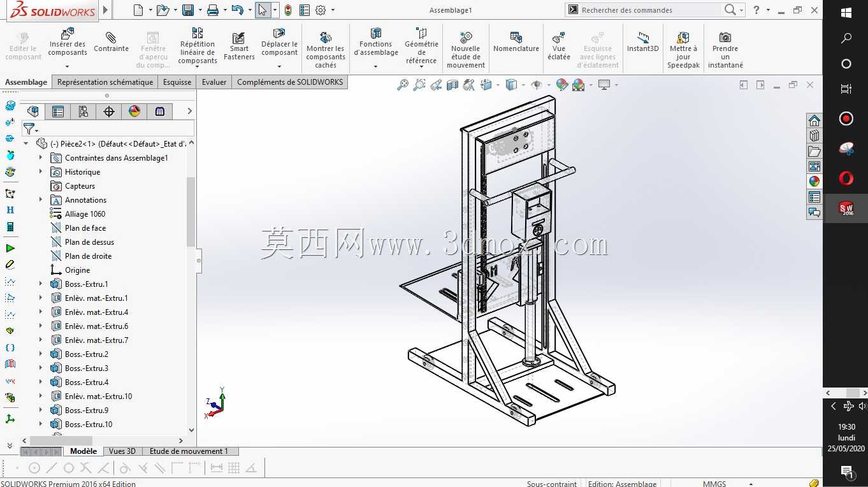Open the Esquisse tab

[x=177, y=82]
